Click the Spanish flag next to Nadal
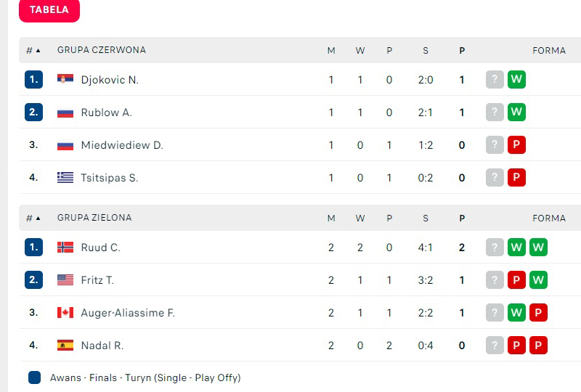 65,346
